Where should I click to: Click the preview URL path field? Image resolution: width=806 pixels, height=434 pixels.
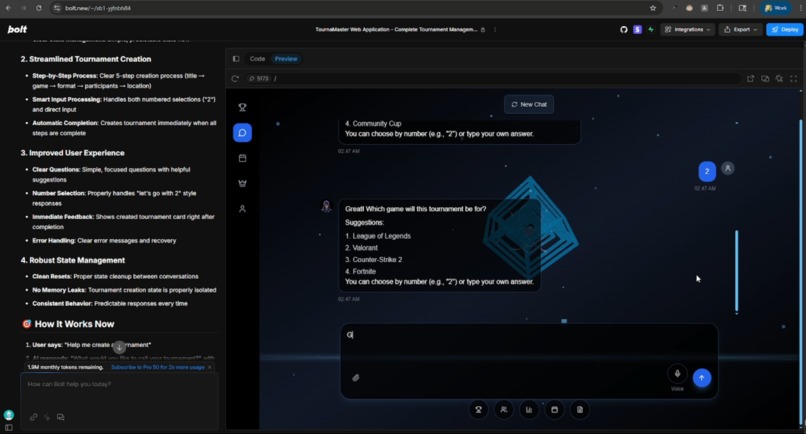click(506, 79)
